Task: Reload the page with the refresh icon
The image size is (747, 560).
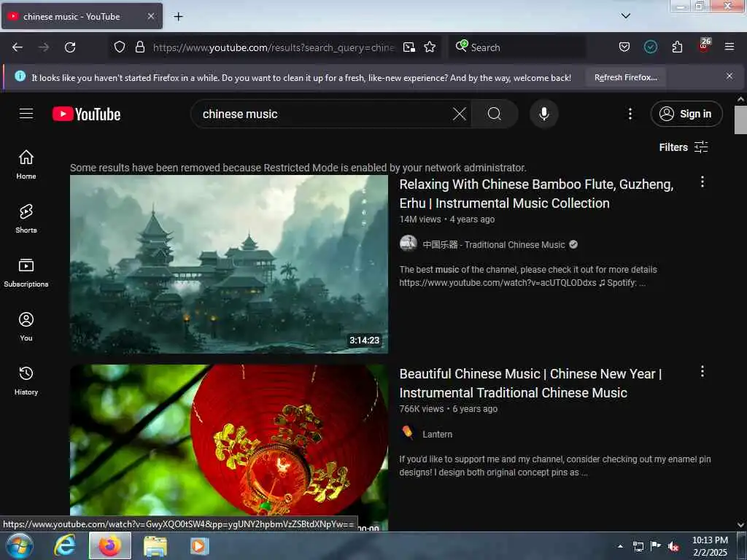Action: tap(70, 47)
